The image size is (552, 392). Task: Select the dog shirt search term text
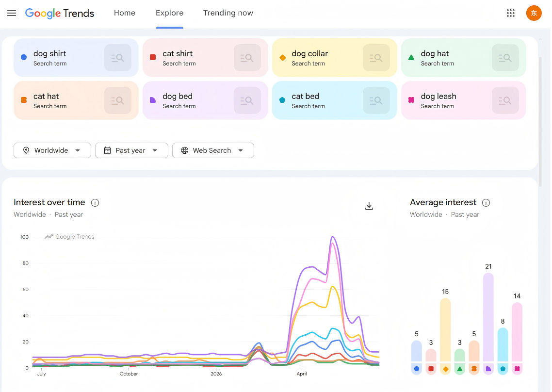[x=49, y=53]
